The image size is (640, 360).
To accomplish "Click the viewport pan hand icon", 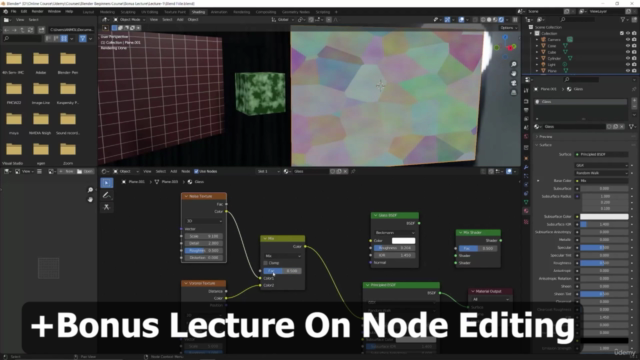I will 513,73.
